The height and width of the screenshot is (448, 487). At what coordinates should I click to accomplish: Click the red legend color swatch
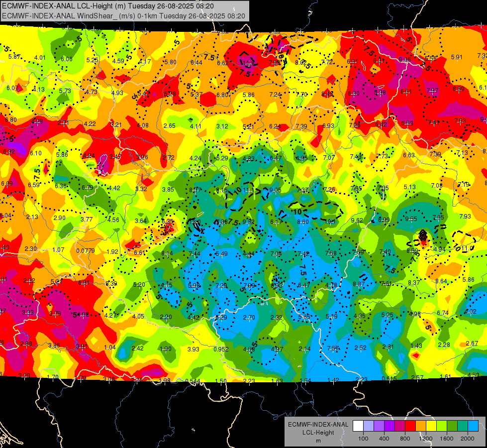pyautogui.click(x=410, y=426)
